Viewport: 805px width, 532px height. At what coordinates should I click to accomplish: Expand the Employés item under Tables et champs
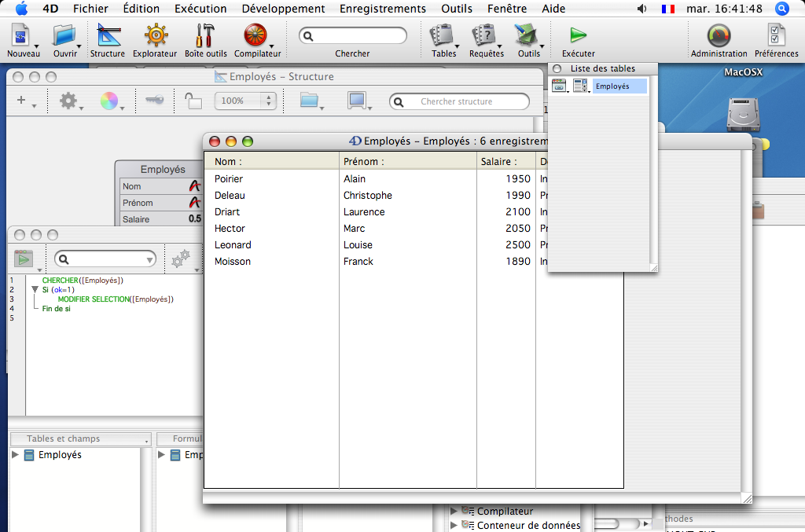pyautogui.click(x=15, y=455)
